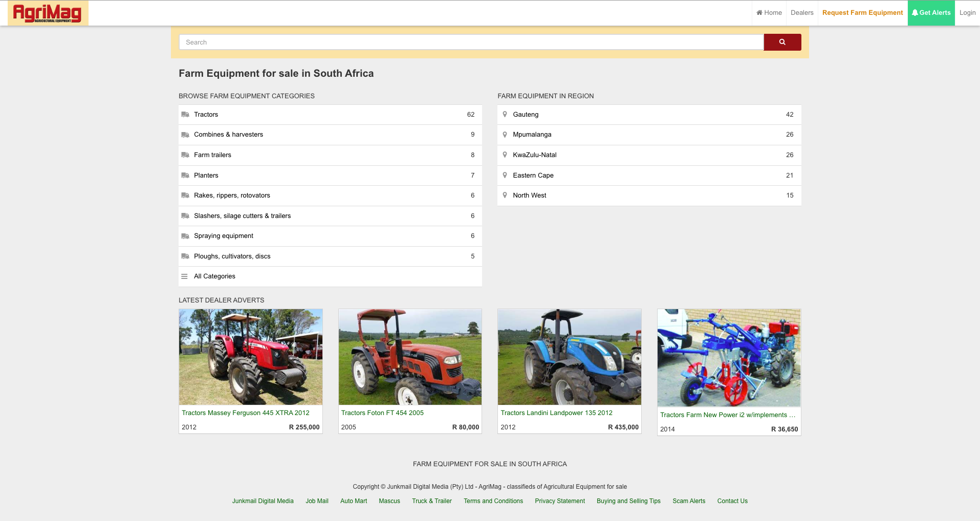Image resolution: width=980 pixels, height=521 pixels.
Task: Click the R 80,000 price
Action: [466, 427]
